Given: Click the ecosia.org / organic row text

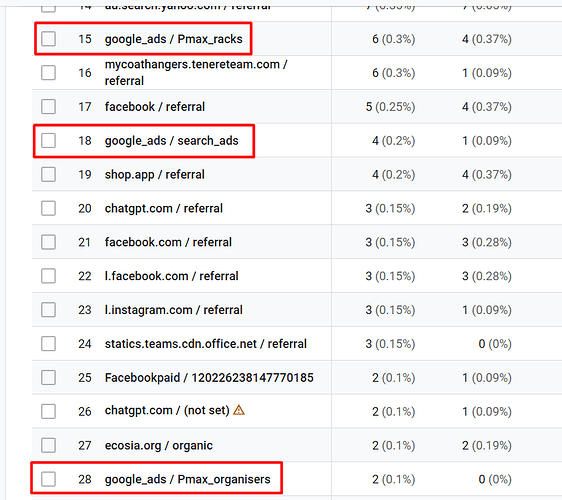Looking at the screenshot, I should tap(158, 446).
